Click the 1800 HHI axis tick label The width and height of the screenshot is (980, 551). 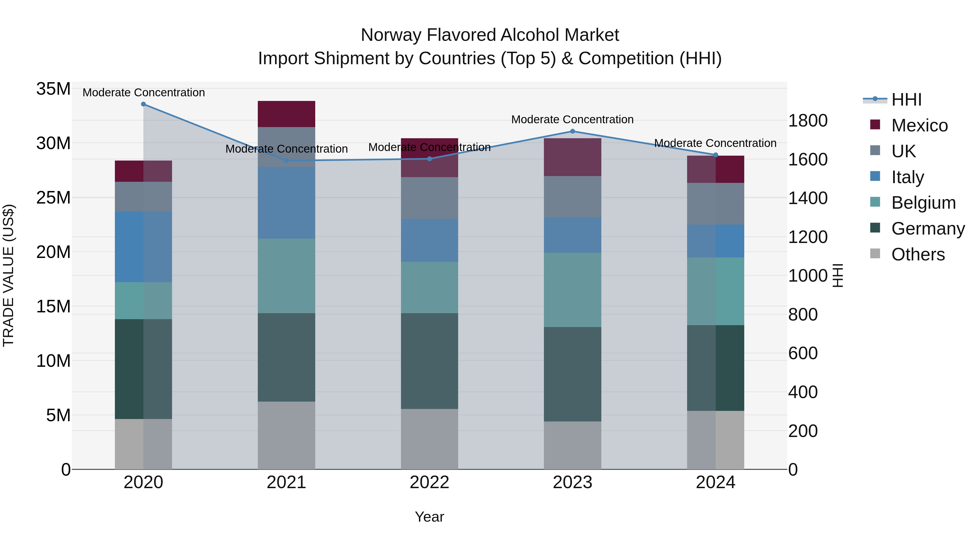(808, 121)
